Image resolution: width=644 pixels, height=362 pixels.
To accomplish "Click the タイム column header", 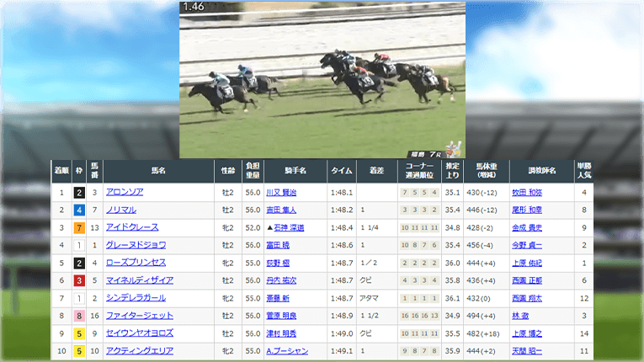I will [x=342, y=171].
